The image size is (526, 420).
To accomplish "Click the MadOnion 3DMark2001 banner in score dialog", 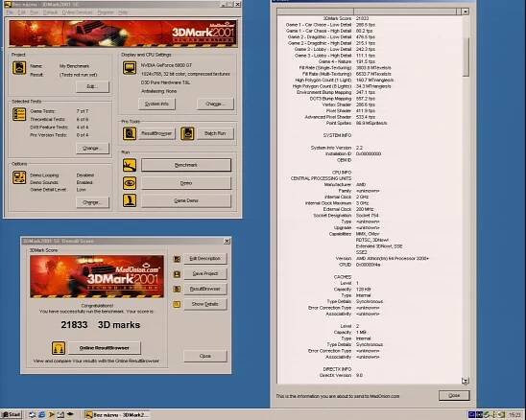I will 97,276.
